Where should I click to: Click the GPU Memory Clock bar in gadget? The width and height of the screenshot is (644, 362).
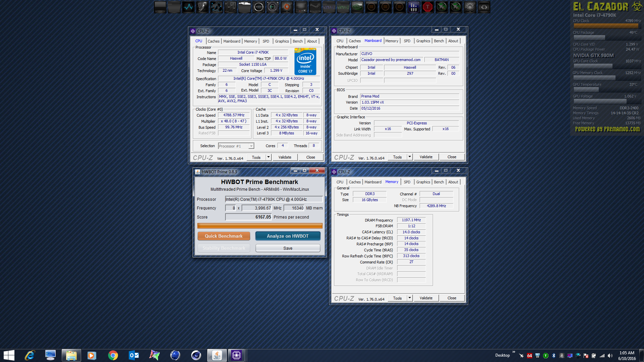[607, 78]
